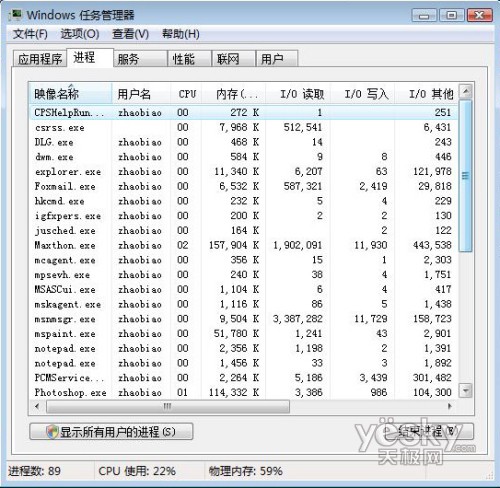500x488 pixels.
Task: Open the 文件(F) menu
Action: (x=30, y=34)
